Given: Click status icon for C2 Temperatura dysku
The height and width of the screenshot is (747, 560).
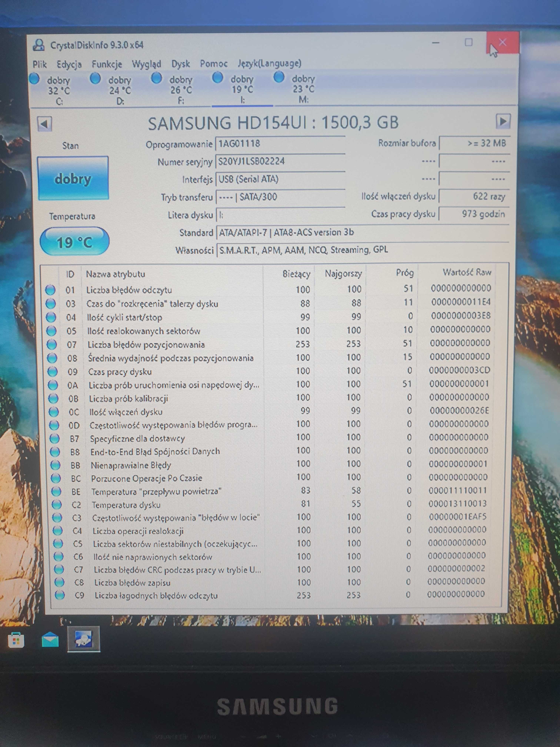Looking at the screenshot, I should tap(56, 504).
